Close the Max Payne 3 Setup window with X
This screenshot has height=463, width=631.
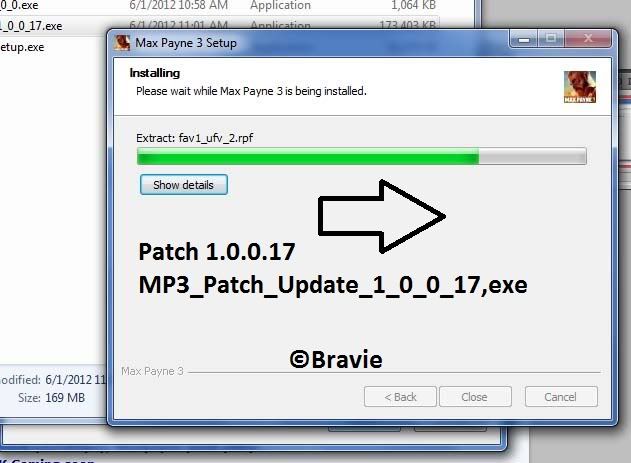(588, 39)
